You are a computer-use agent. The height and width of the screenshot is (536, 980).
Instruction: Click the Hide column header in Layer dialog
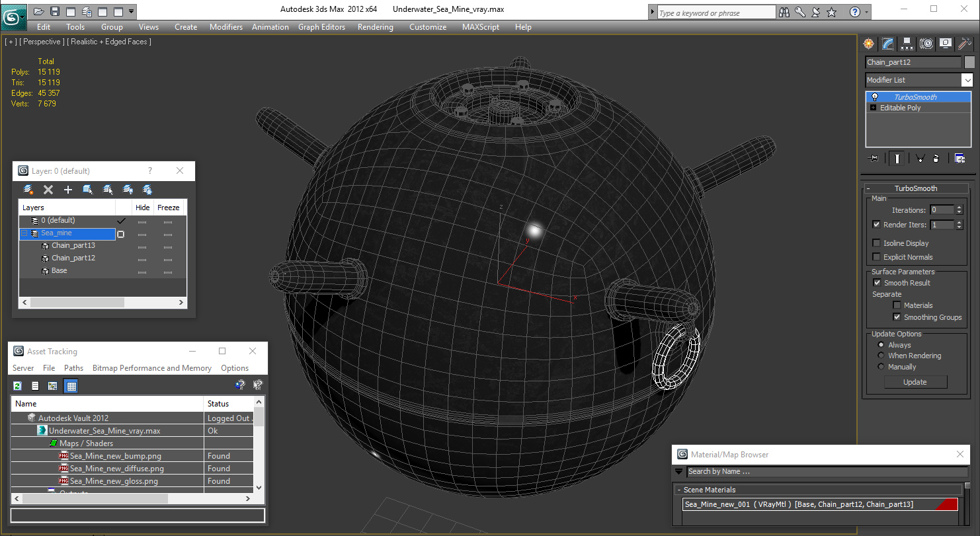click(x=143, y=208)
